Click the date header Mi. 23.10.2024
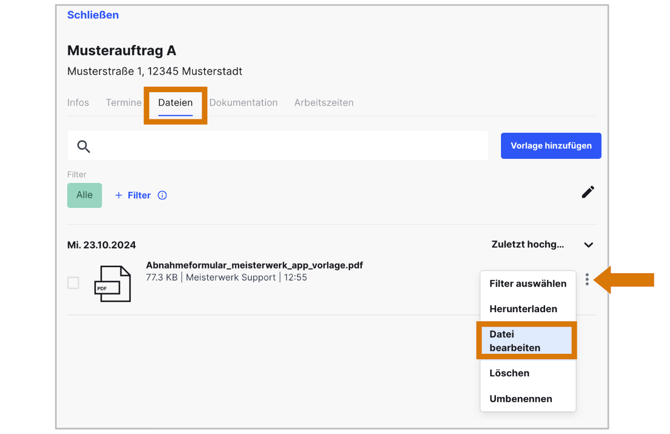The height and width of the screenshot is (434, 670). tap(101, 245)
